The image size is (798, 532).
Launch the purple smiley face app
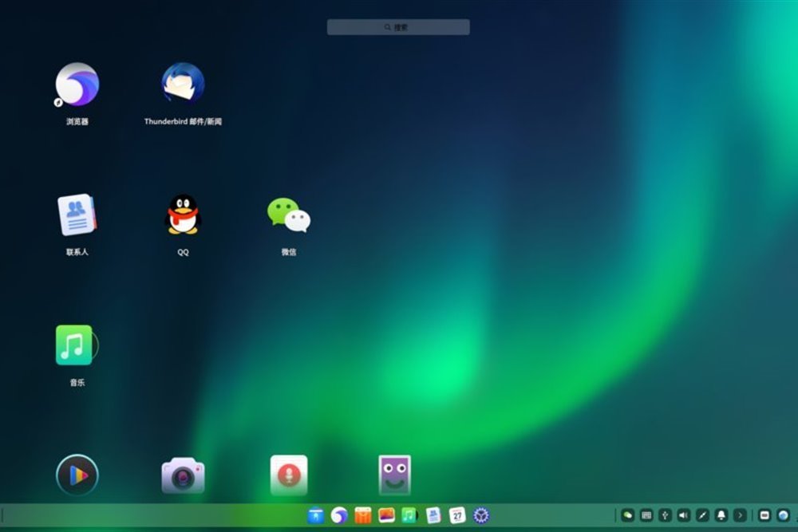[x=394, y=475]
